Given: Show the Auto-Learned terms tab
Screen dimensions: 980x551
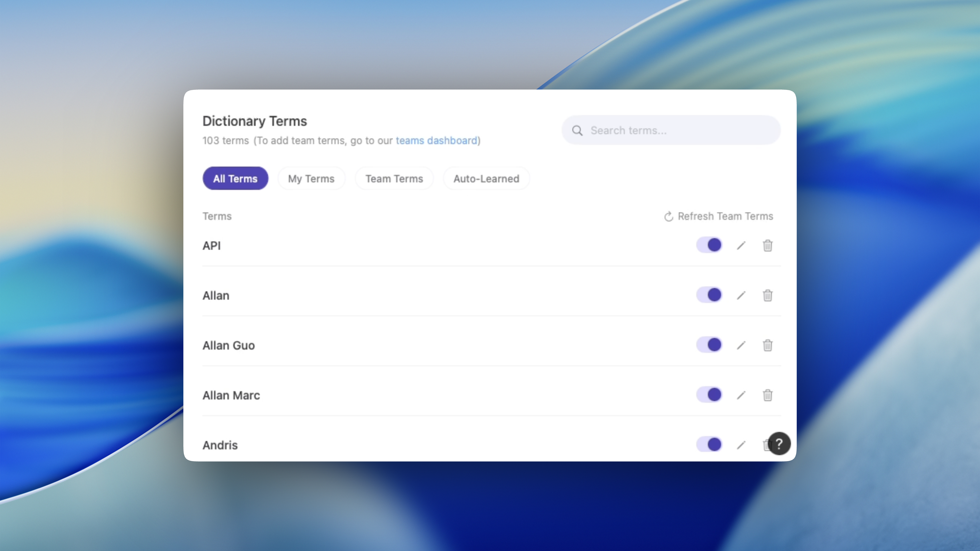Looking at the screenshot, I should coord(486,179).
